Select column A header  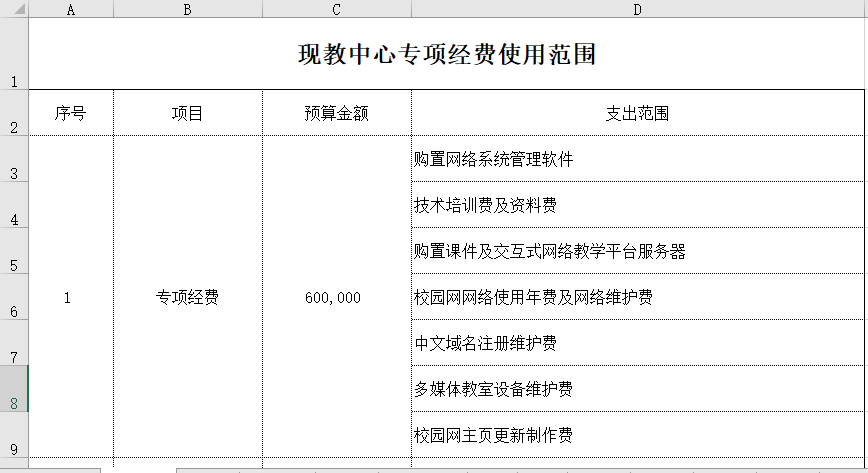coord(70,9)
